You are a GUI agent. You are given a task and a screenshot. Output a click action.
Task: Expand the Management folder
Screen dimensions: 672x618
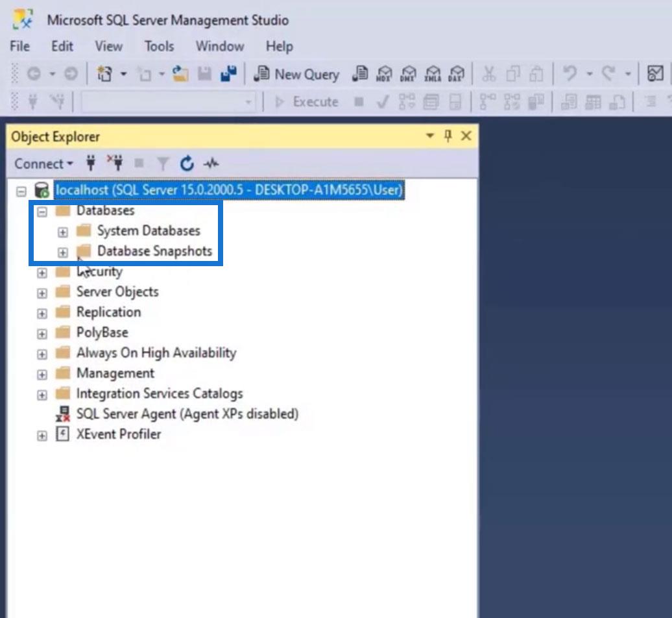(x=42, y=375)
